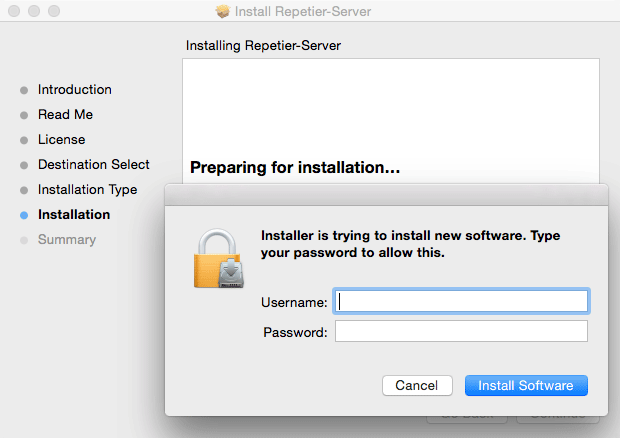
Task: Click the 'Installing Repetier-Server' heading
Action: click(x=264, y=46)
